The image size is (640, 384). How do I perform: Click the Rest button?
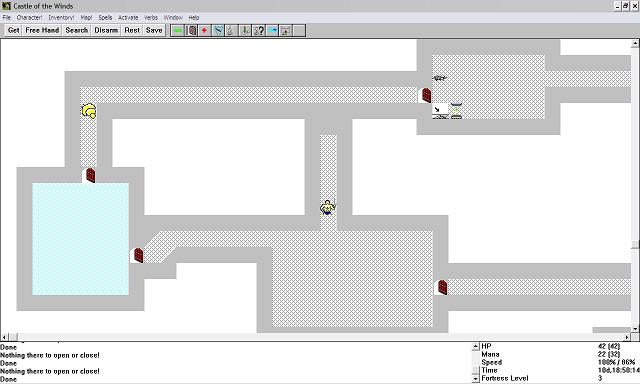(132, 30)
